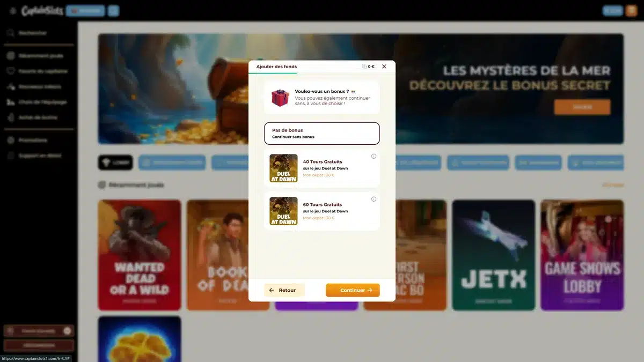This screenshot has height=362, width=644.
Task: Open info icon for 60 Tours Gratuits
Action: tap(374, 199)
